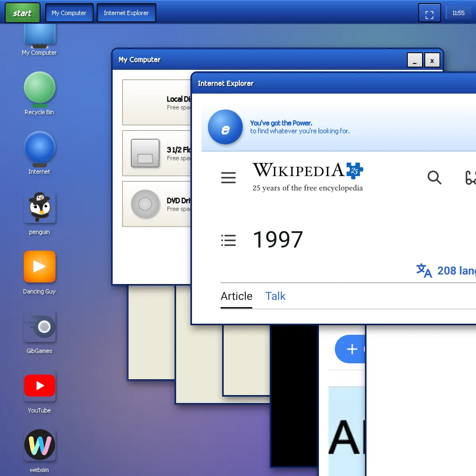The width and height of the screenshot is (476, 476).
Task: Click "You've got the Power." banner text
Action: pyautogui.click(x=281, y=123)
